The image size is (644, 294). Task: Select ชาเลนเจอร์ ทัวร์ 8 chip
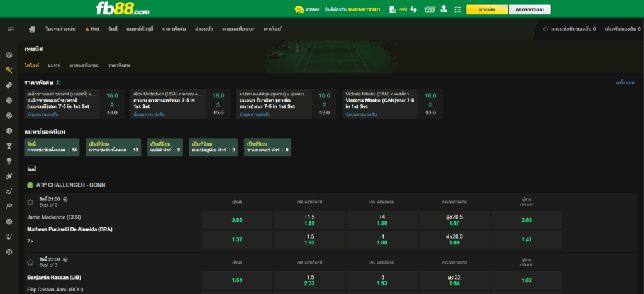click(267, 147)
